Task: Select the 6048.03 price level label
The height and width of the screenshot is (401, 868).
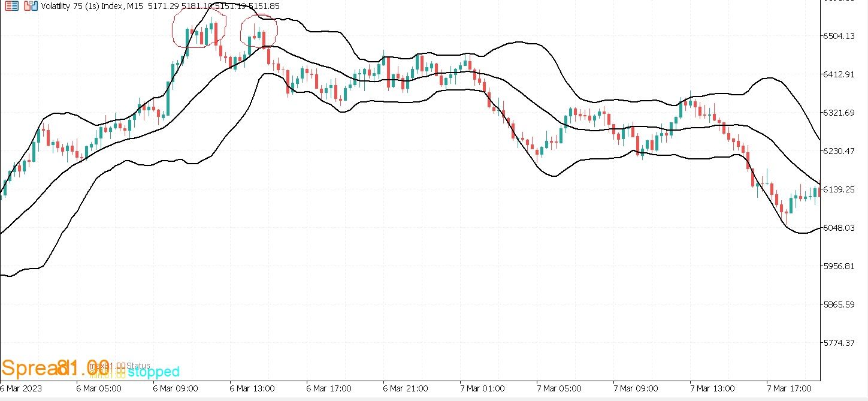Action: pyautogui.click(x=840, y=228)
